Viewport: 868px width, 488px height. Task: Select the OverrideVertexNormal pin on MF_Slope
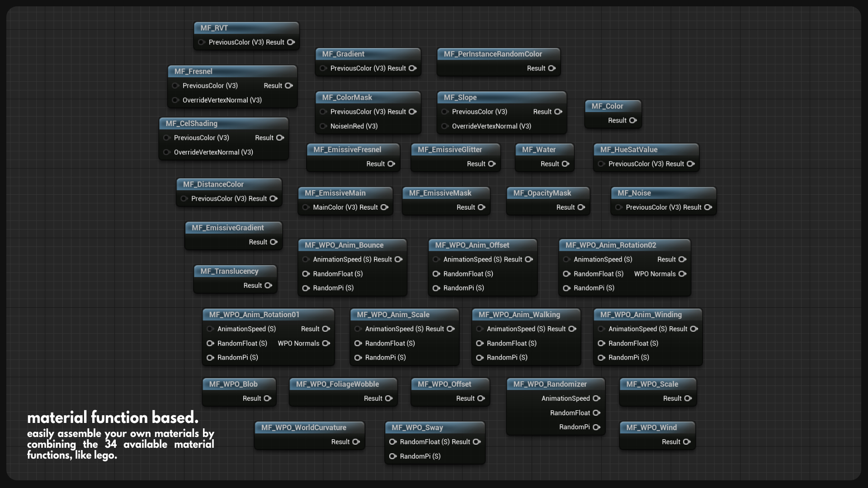coord(445,126)
